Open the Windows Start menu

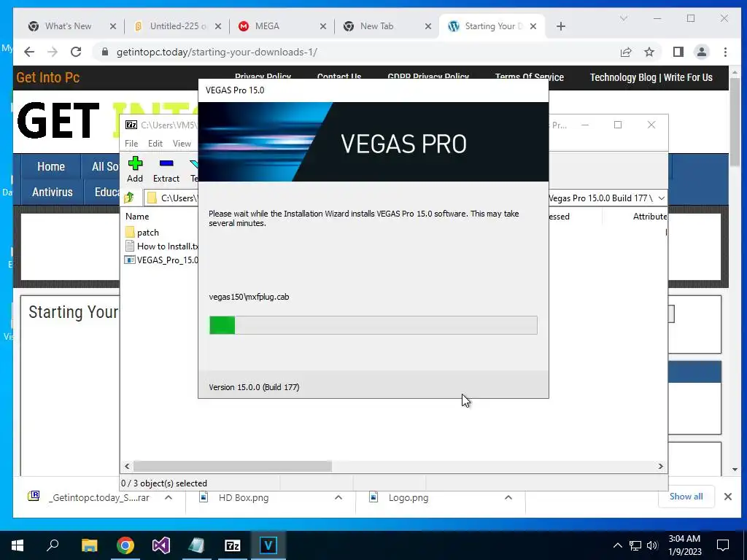[18, 545]
